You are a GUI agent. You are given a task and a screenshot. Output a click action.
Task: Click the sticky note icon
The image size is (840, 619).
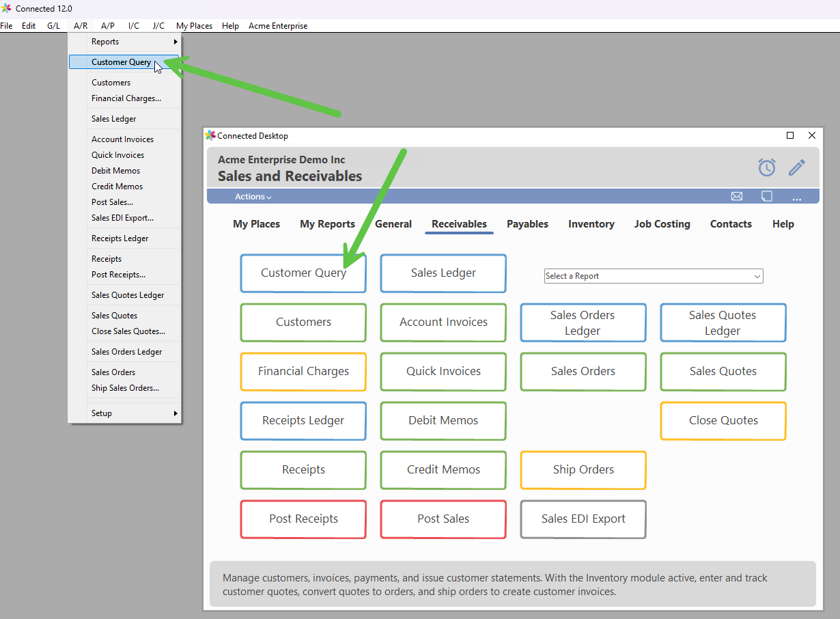click(x=767, y=197)
